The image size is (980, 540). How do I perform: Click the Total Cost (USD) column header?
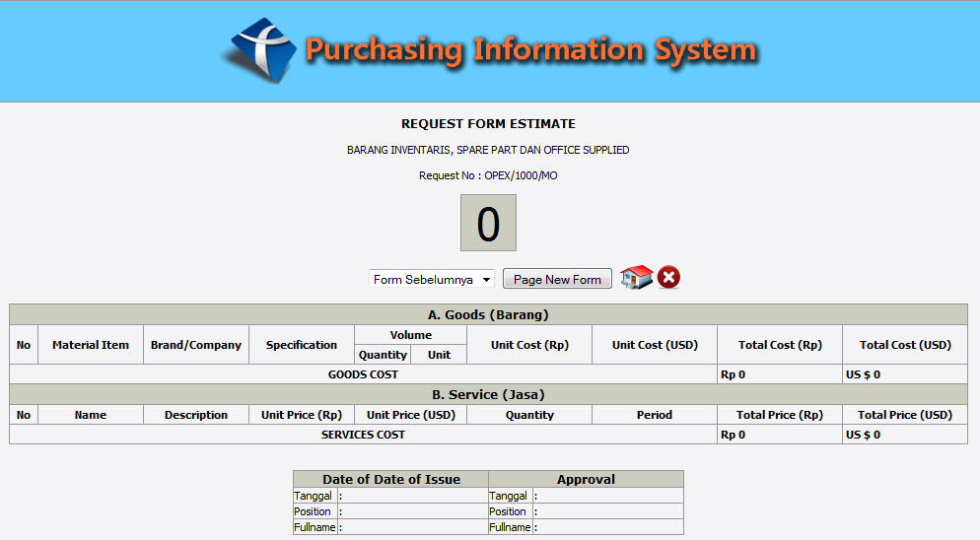click(x=905, y=344)
